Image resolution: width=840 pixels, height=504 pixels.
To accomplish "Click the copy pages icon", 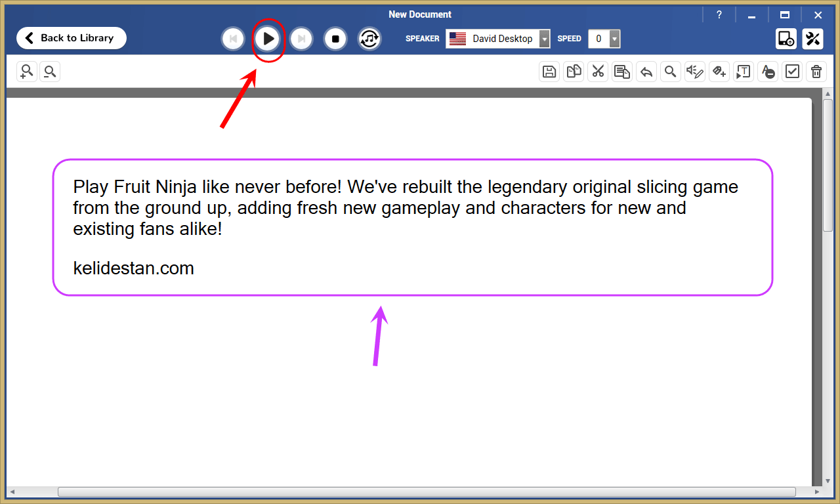I will (x=574, y=72).
